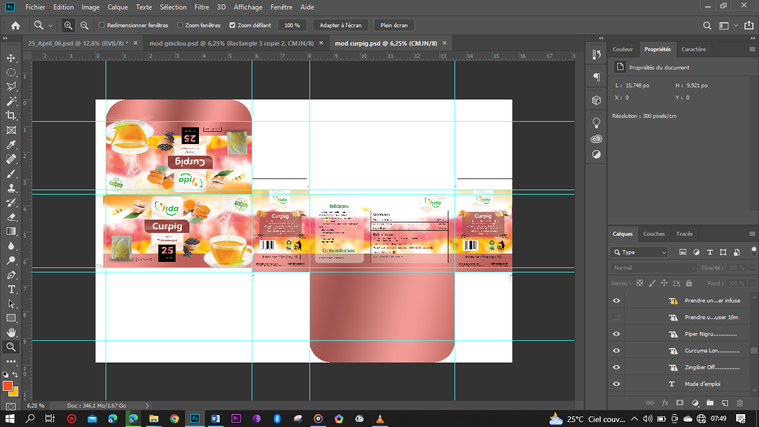Select the Eyedropper tool
Viewport: 759px width, 427px height.
tap(11, 145)
